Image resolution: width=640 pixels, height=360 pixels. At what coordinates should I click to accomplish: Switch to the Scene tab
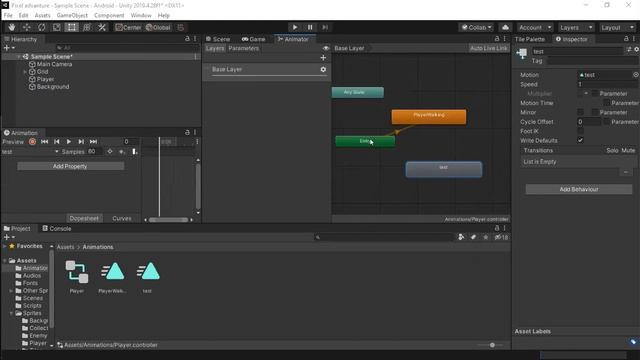(218, 39)
